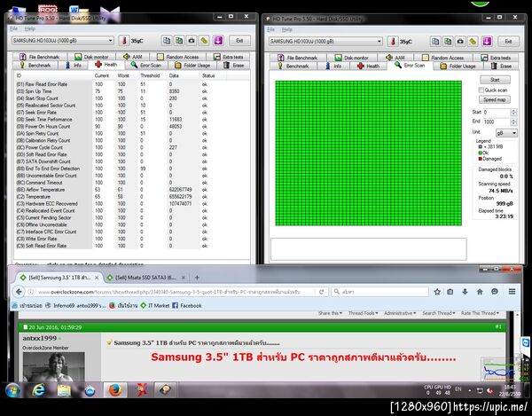Image resolution: width=532 pixels, height=416 pixels.
Task: Go to Firefox home page icon
Action: coord(480,292)
